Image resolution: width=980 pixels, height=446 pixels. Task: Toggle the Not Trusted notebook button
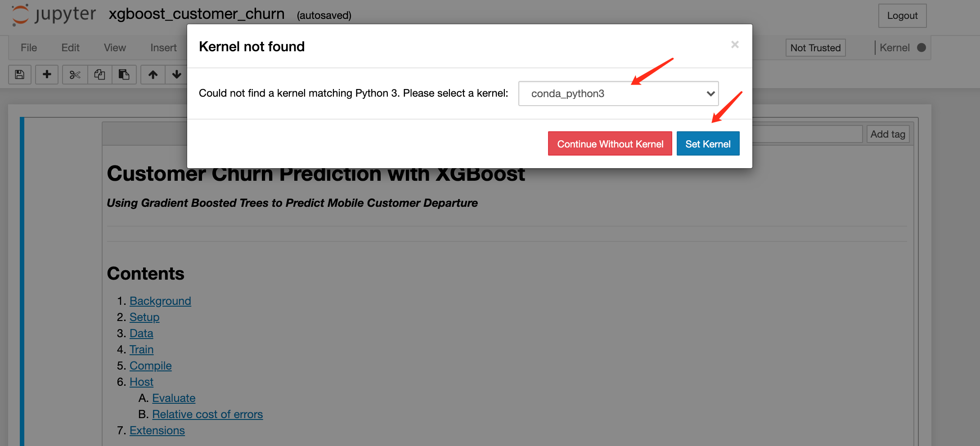tap(815, 48)
